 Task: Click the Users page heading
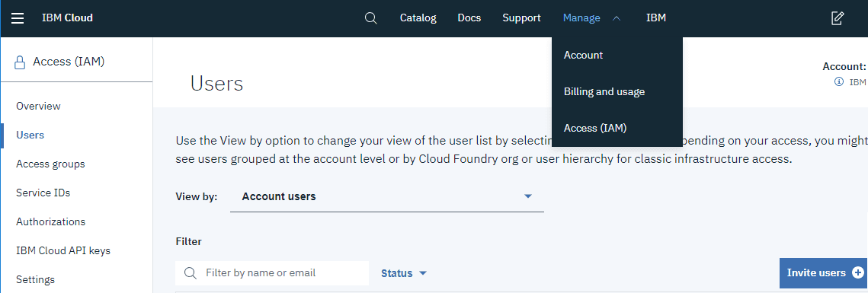tap(217, 84)
